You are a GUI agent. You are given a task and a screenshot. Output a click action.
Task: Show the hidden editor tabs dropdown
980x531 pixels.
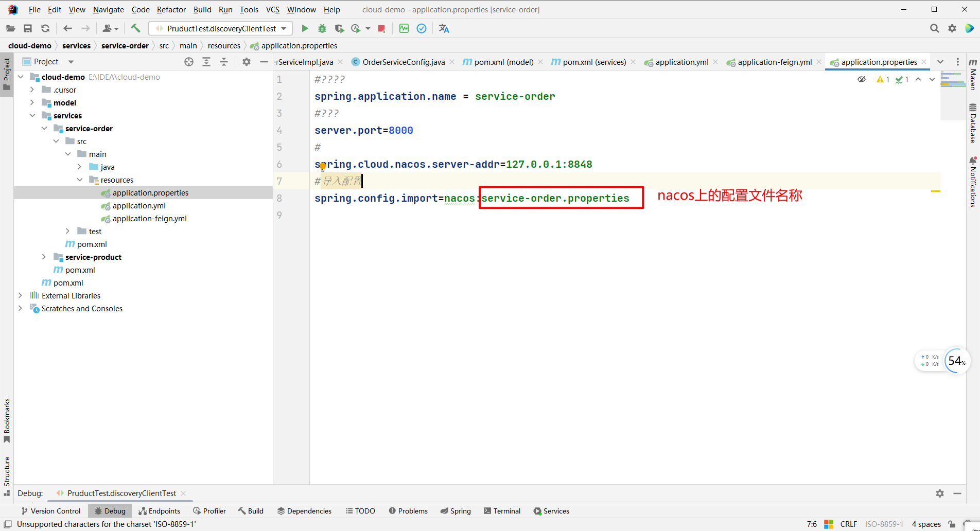pos(940,62)
